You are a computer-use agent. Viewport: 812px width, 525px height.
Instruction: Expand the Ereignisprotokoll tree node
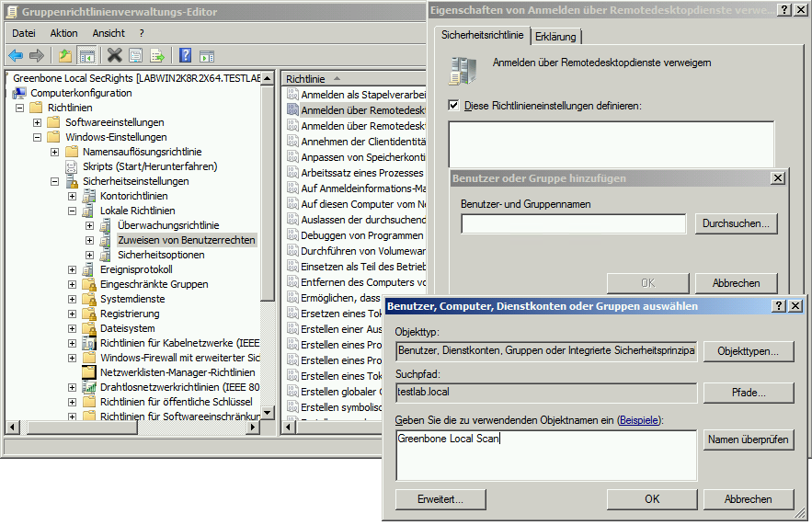[73, 269]
